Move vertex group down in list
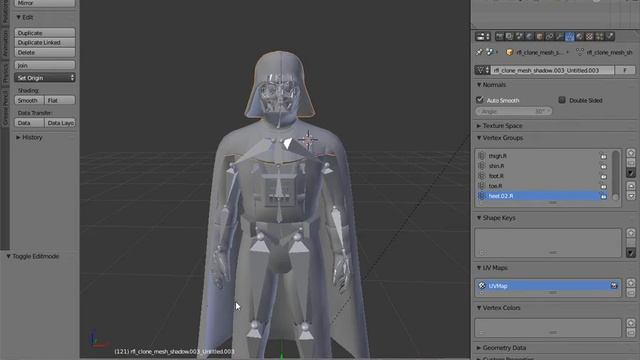Screen dimensions: 640x360 631,196
